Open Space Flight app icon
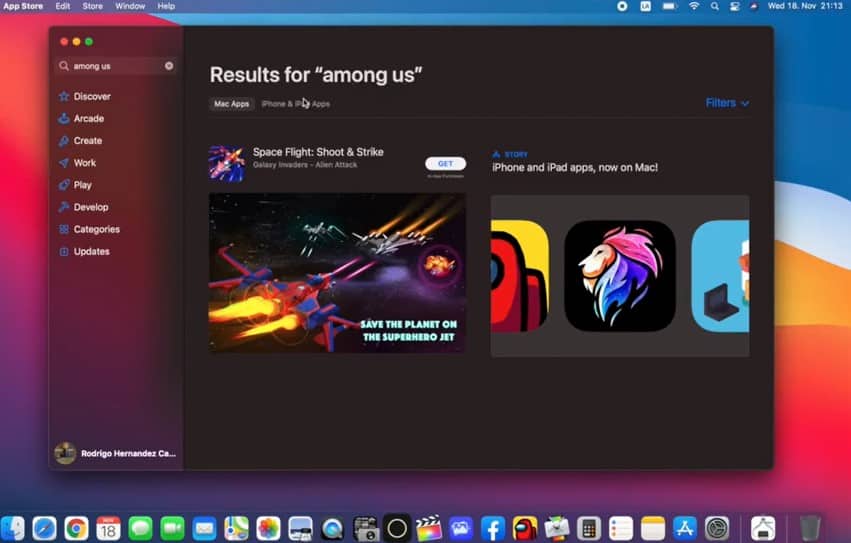Screen dimensions: 851x543 point(227,162)
